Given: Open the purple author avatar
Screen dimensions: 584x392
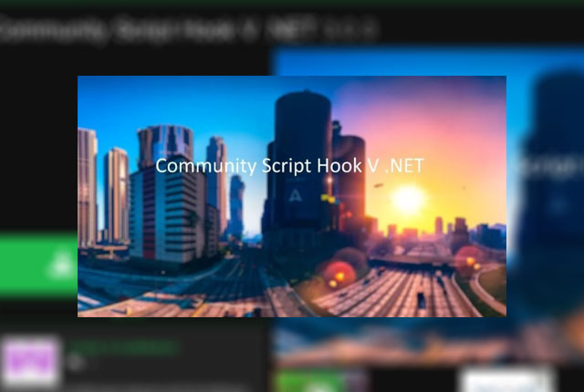Looking at the screenshot, I should 31,360.
